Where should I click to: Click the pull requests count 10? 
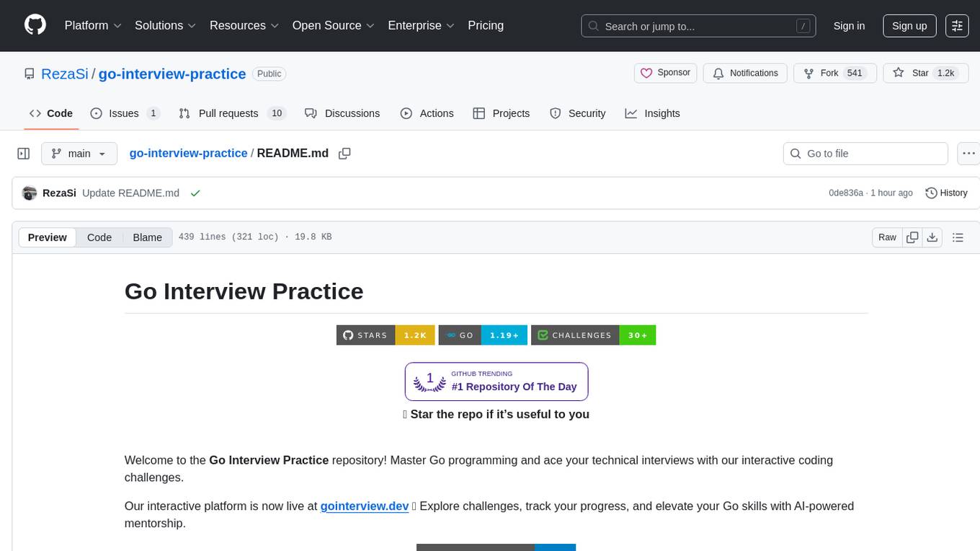(x=276, y=113)
